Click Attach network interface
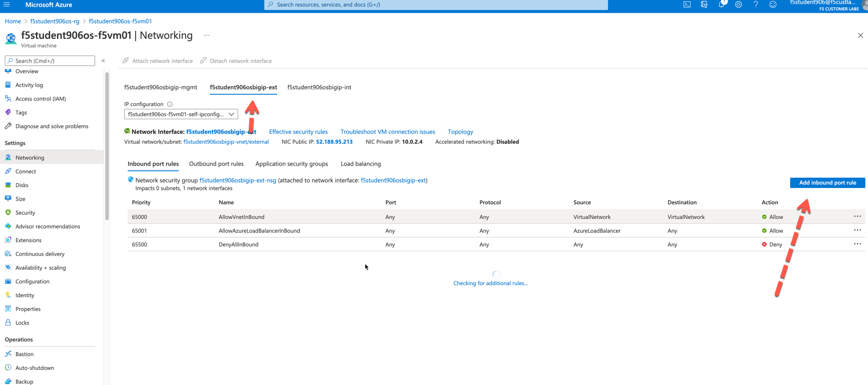 coord(157,61)
